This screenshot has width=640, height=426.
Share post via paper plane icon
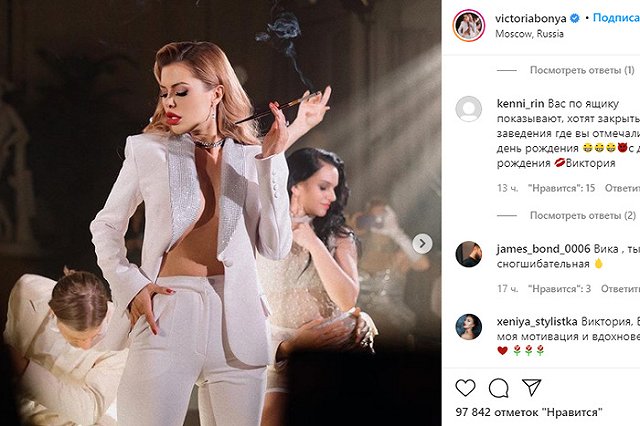coord(530,387)
